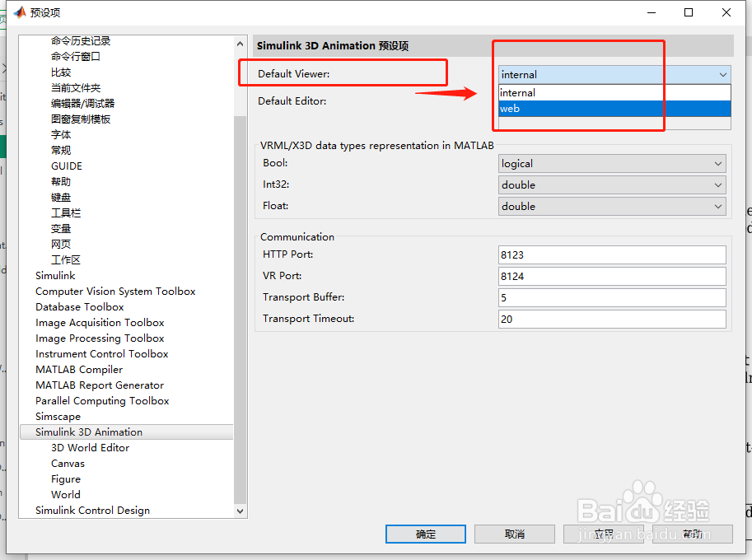
Task: Maximize the 预设项 window
Action: pyautogui.click(x=689, y=12)
